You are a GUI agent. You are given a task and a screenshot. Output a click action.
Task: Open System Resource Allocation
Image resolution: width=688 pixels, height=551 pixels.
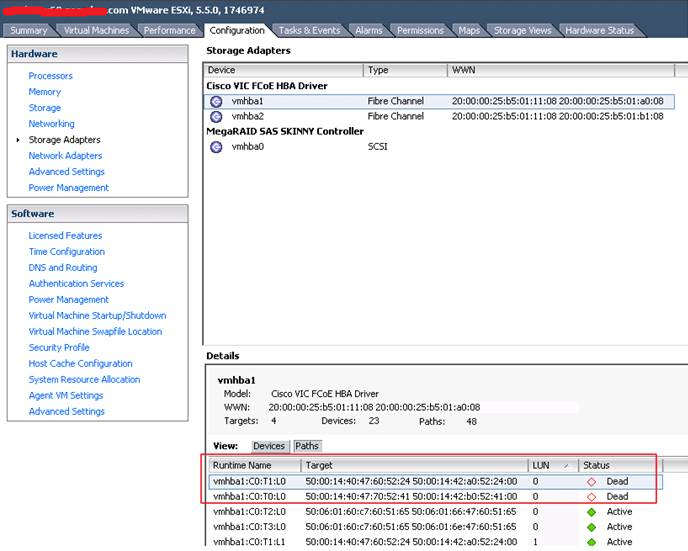point(84,379)
